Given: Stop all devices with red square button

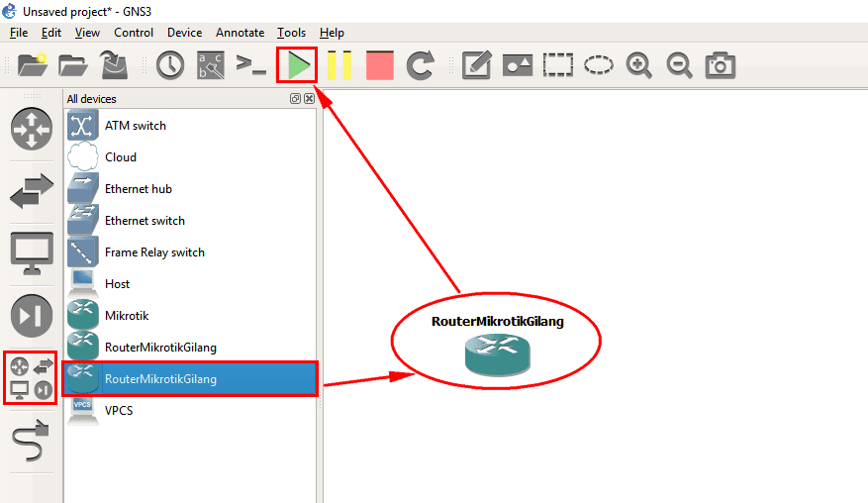Looking at the screenshot, I should click(x=380, y=65).
